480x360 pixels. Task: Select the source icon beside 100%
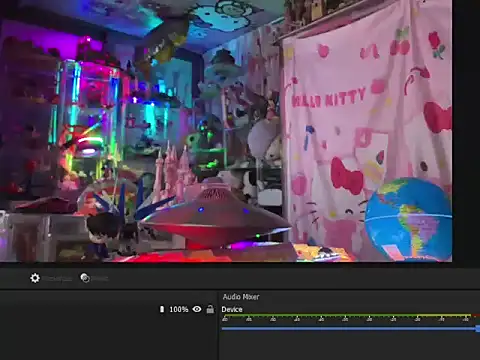(162, 309)
